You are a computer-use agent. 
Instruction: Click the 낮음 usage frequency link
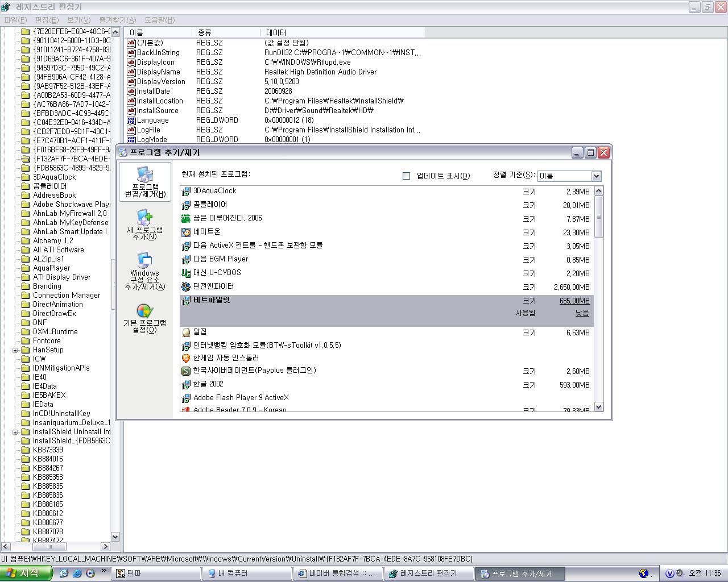[x=582, y=313]
